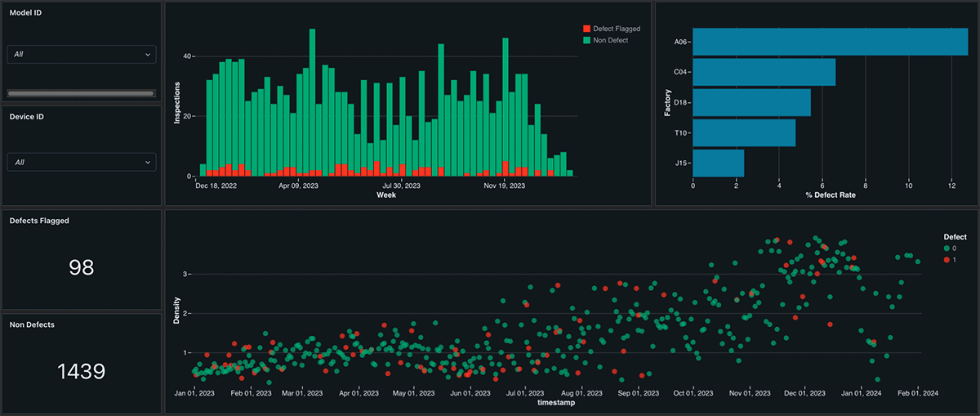This screenshot has height=416, width=980.
Task: Click the J15 factory bar
Action: (x=719, y=163)
